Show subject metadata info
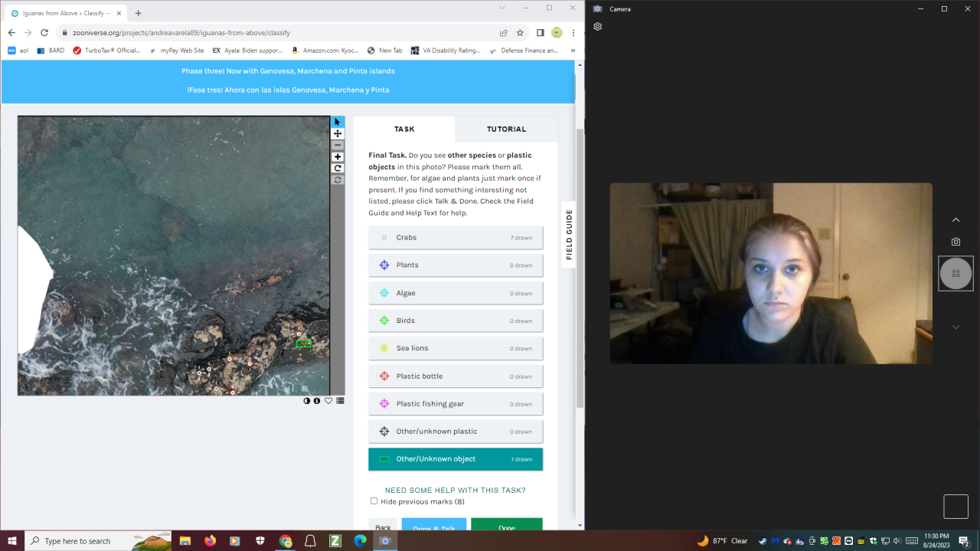This screenshot has width=980, height=551. [317, 400]
